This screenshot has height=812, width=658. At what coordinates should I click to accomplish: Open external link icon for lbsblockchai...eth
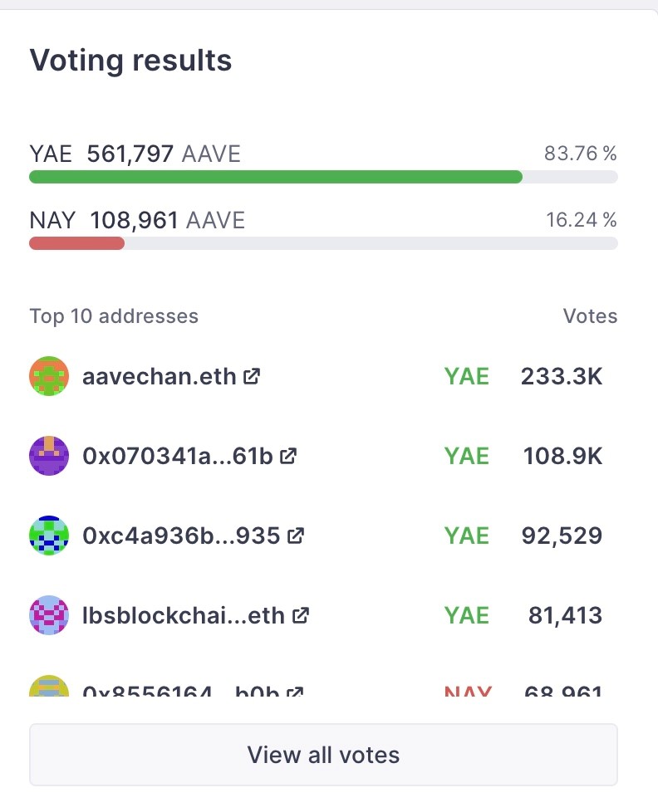tap(301, 616)
